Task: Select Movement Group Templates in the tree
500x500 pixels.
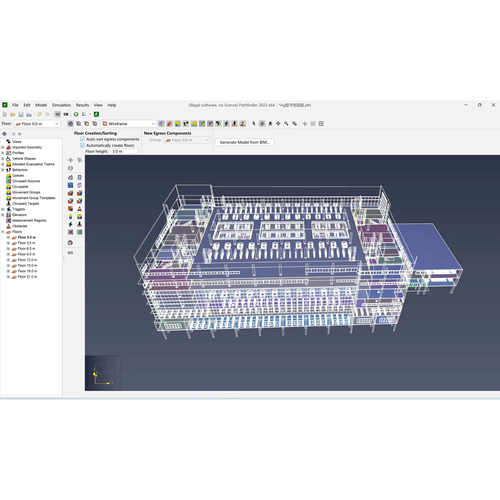Action: pyautogui.click(x=34, y=198)
